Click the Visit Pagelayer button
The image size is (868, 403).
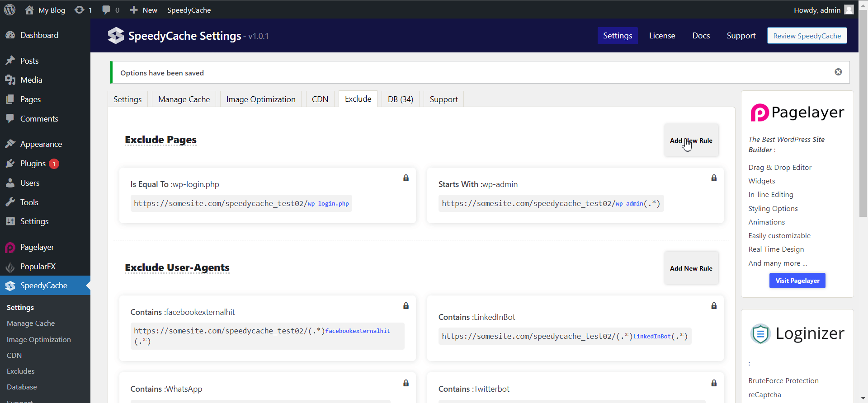pos(797,281)
